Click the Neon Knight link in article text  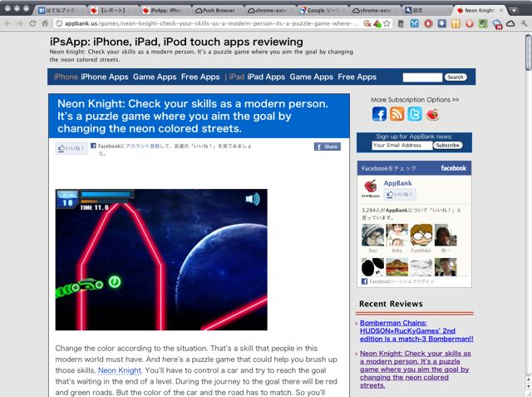120,370
